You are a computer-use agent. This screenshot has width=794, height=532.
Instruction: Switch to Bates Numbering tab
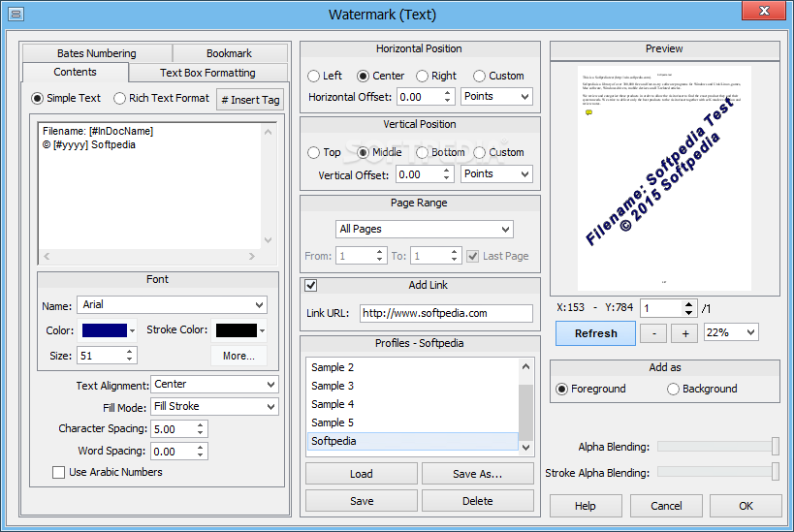[97, 53]
